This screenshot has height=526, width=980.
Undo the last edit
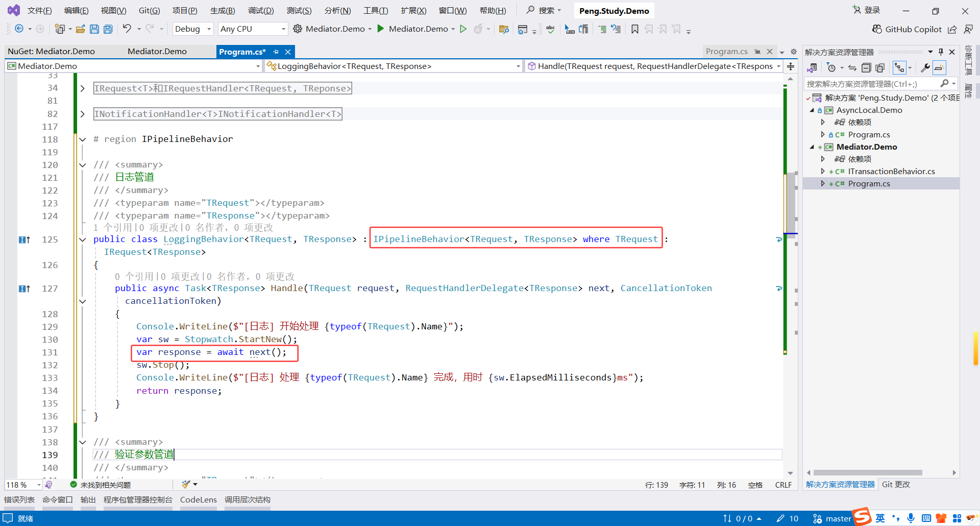pos(127,29)
